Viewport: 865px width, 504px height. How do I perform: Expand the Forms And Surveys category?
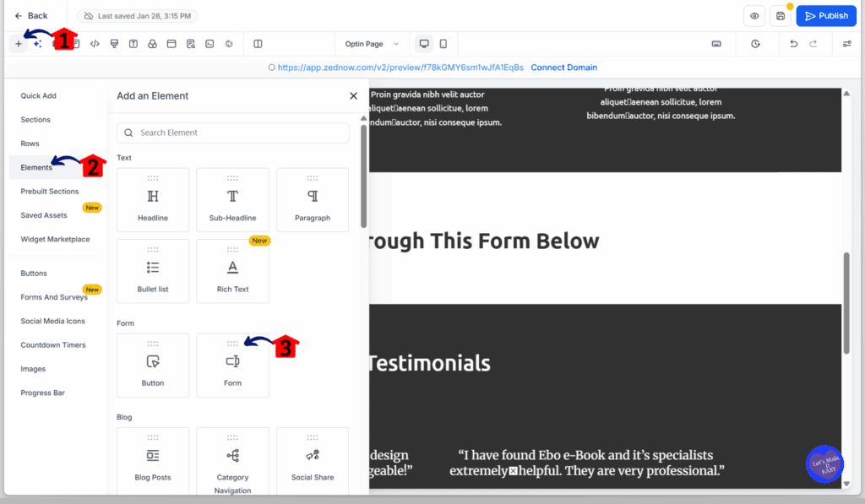pos(55,296)
